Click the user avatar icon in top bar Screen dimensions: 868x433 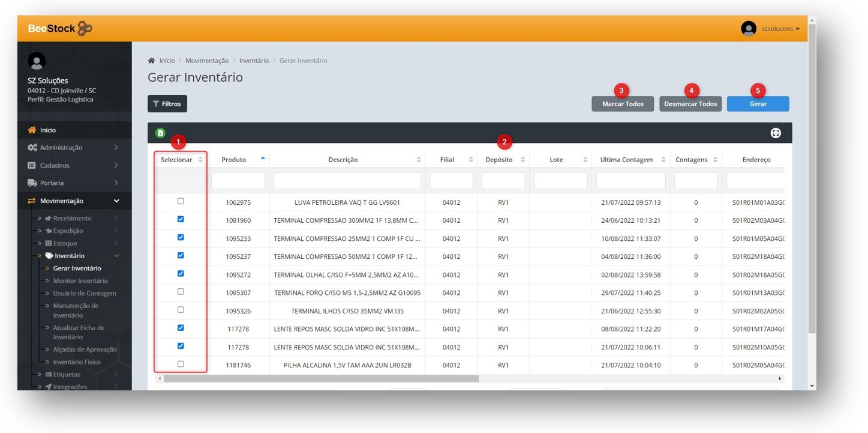(x=748, y=29)
